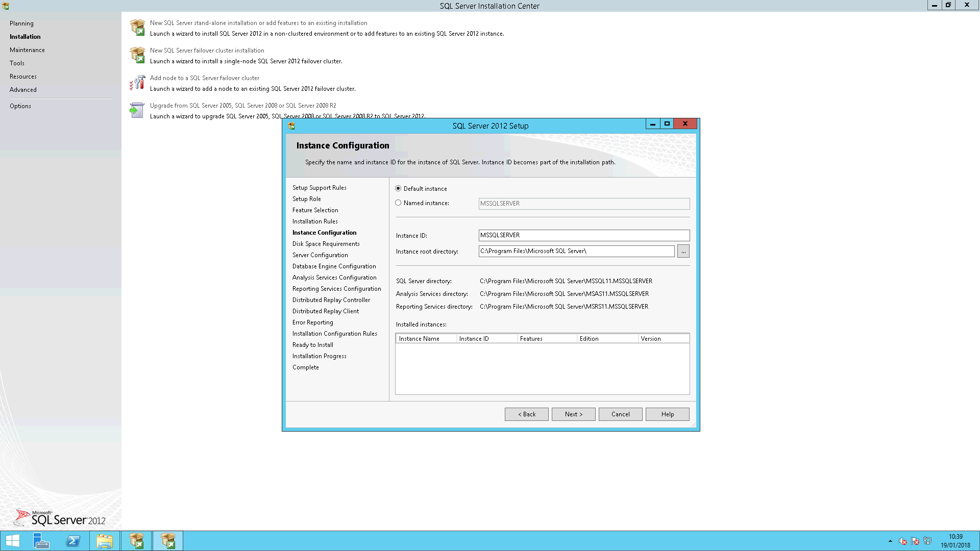Click Instance ID column header
The width and height of the screenshot is (980, 551).
point(487,339)
